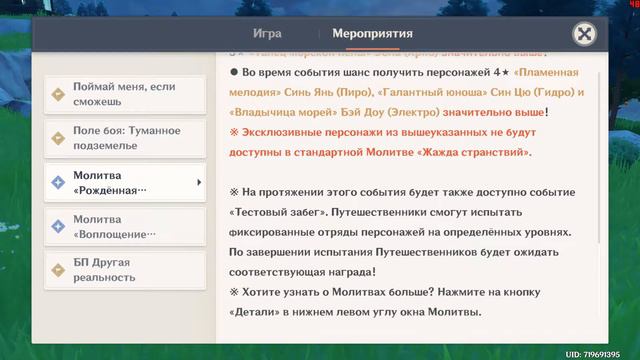
Task: Click the blue star icon beside Молитва «Рождённая…
Action: 58,182
